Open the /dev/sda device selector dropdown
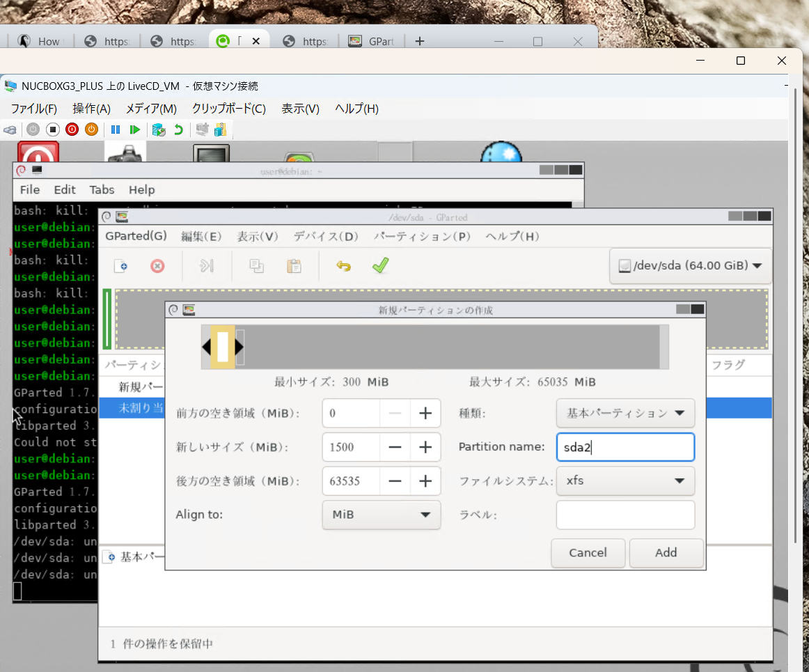809x672 pixels. (691, 266)
